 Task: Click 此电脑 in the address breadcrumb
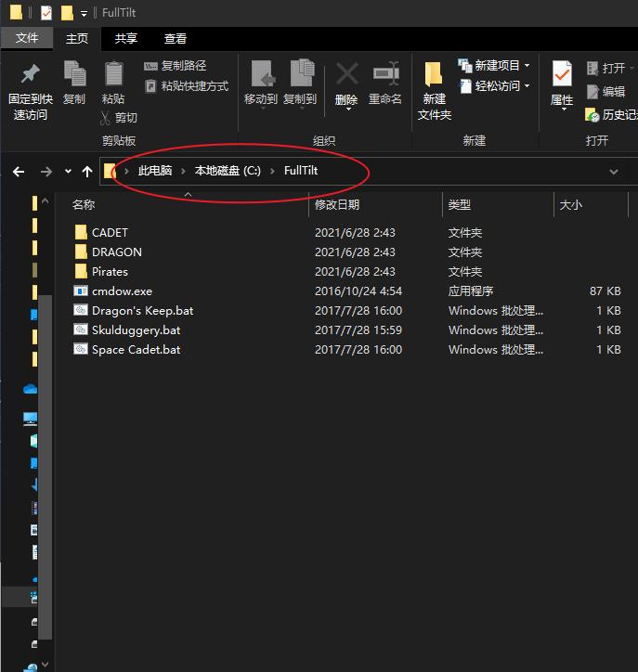point(155,171)
